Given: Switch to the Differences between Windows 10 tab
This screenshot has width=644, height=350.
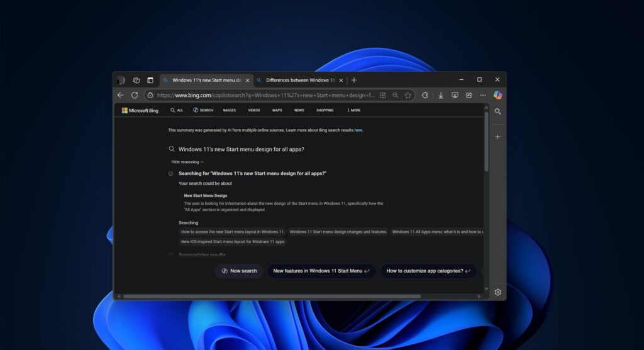Looking at the screenshot, I should click(x=299, y=80).
